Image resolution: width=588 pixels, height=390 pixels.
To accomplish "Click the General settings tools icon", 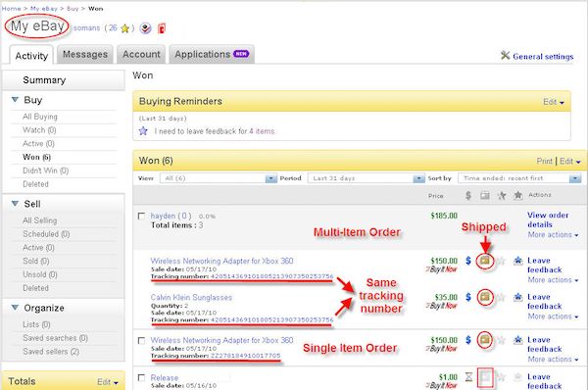I will pos(505,56).
